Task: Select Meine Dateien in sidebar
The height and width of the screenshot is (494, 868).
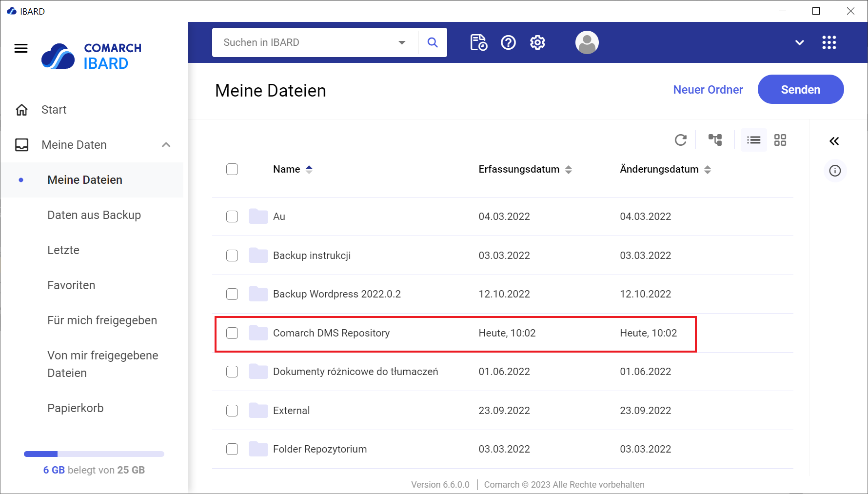Action: [85, 180]
